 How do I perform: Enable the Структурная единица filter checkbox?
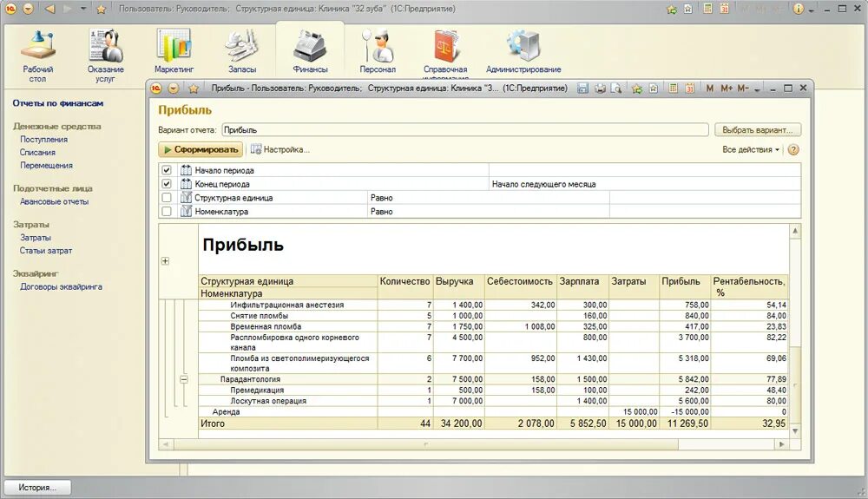[167, 198]
